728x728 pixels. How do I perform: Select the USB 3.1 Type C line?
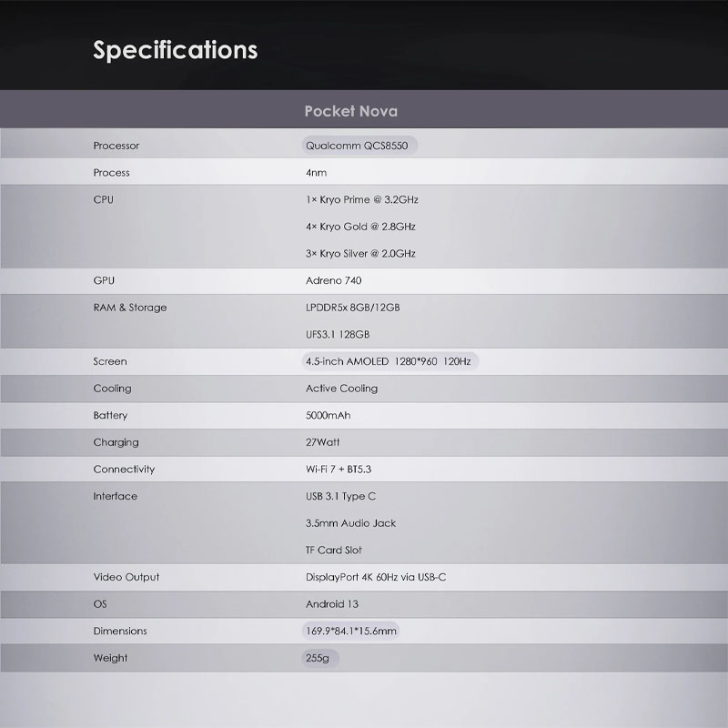coord(340,496)
